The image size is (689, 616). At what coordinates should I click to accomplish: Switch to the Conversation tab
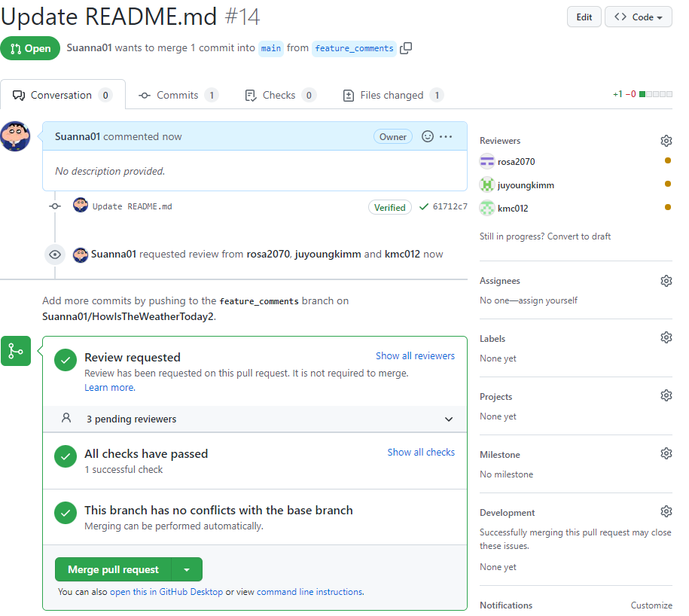point(62,96)
